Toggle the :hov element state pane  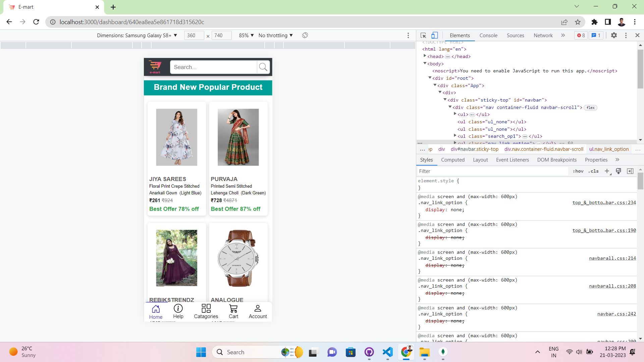coord(578,171)
